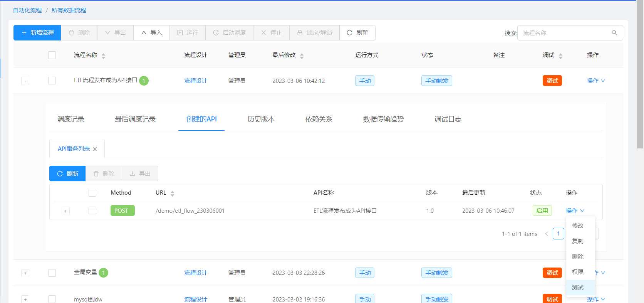Choose 测试 from the operations menu

[x=580, y=287]
